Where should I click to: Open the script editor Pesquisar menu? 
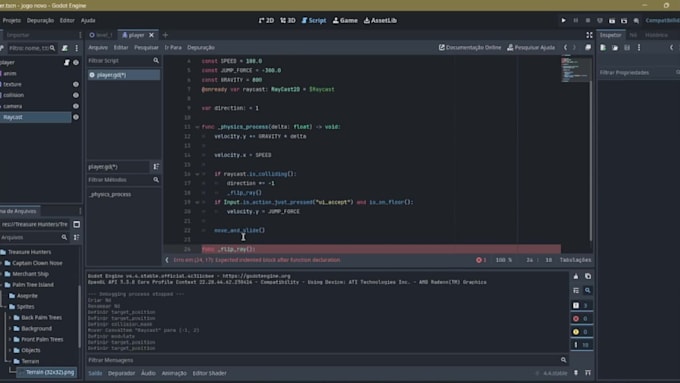click(x=146, y=48)
